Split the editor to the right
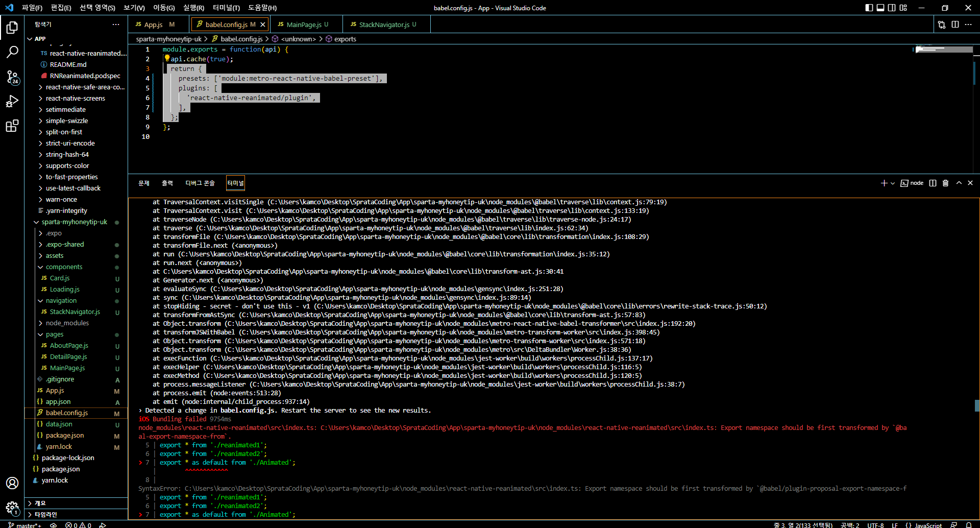 point(955,25)
